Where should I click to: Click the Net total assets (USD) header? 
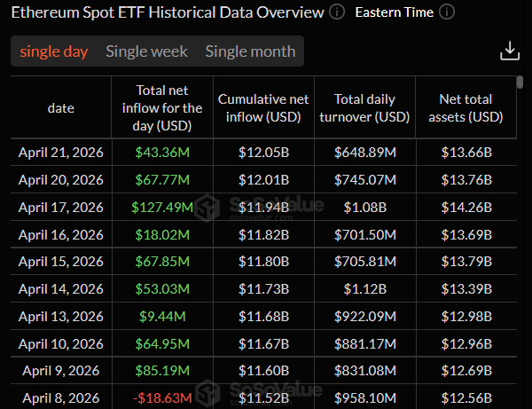[x=465, y=108]
